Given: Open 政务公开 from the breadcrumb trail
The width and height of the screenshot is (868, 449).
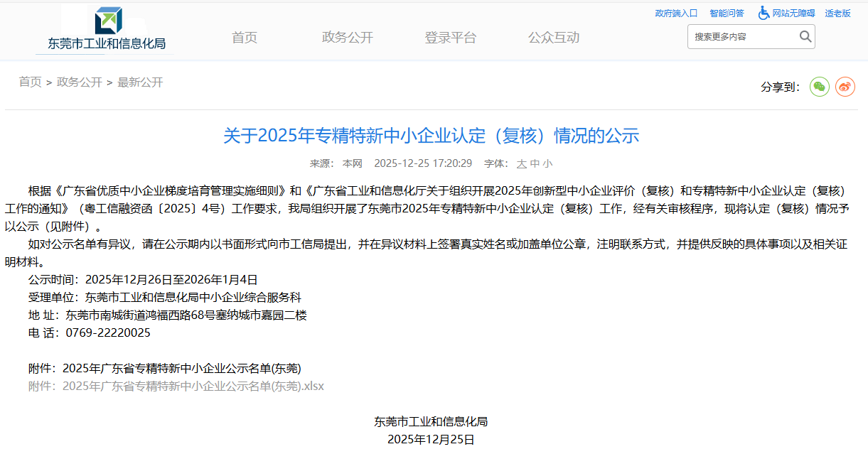Looking at the screenshot, I should pyautogui.click(x=78, y=82).
